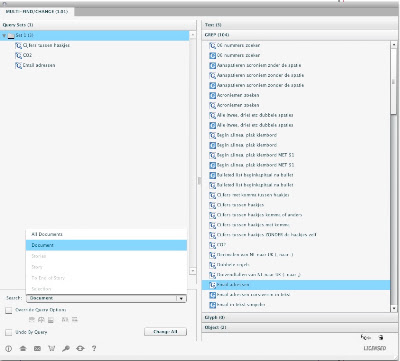Screen dimensions: 400x361
Task: Enable the Override Query Options checkbox
Action: pyautogui.click(x=9, y=310)
